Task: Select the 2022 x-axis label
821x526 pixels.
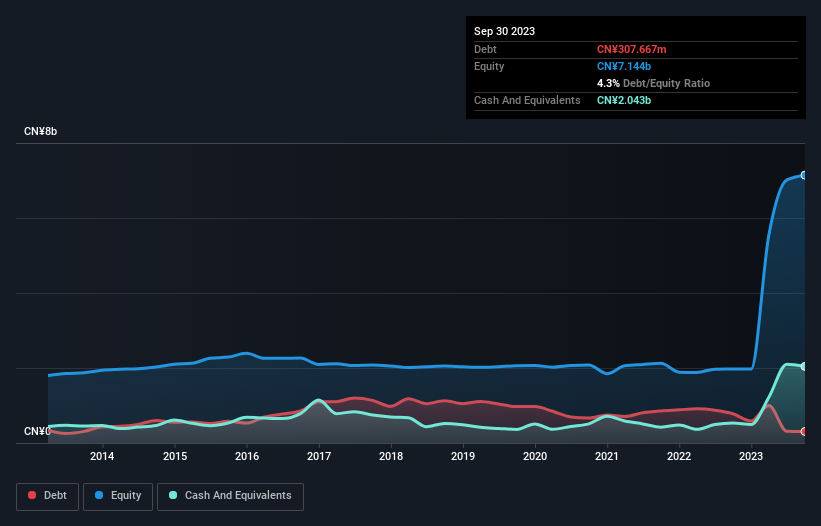Action: coord(679,456)
